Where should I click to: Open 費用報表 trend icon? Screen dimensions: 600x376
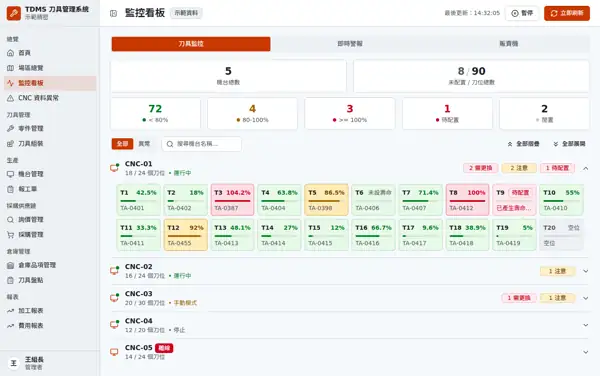10,326
